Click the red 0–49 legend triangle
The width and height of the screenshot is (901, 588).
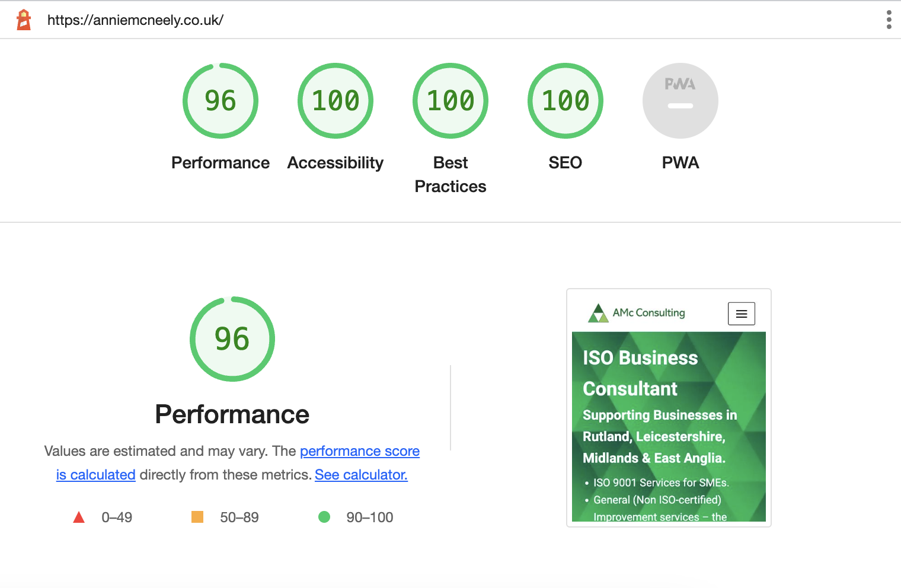click(x=79, y=517)
